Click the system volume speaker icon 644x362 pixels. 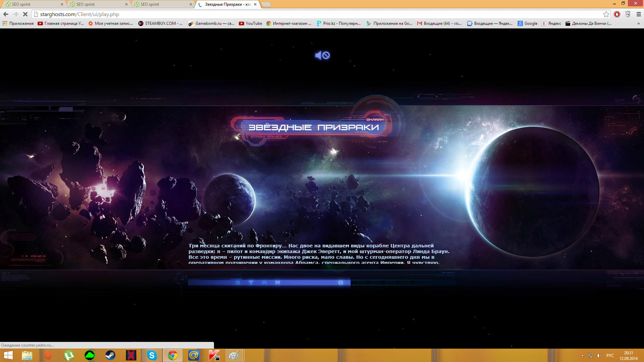(x=599, y=356)
